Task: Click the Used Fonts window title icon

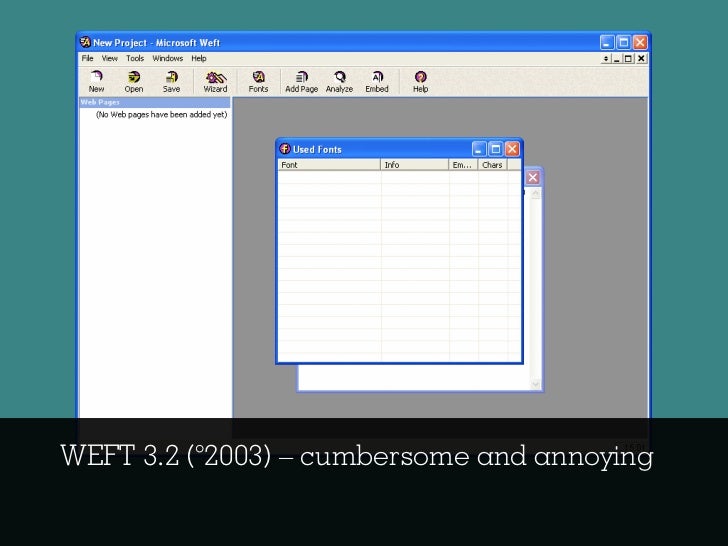Action: point(285,149)
